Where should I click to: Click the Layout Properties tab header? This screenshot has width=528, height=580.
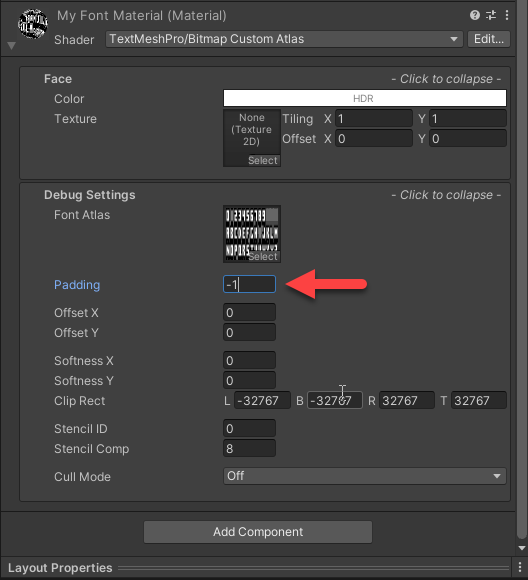60,568
